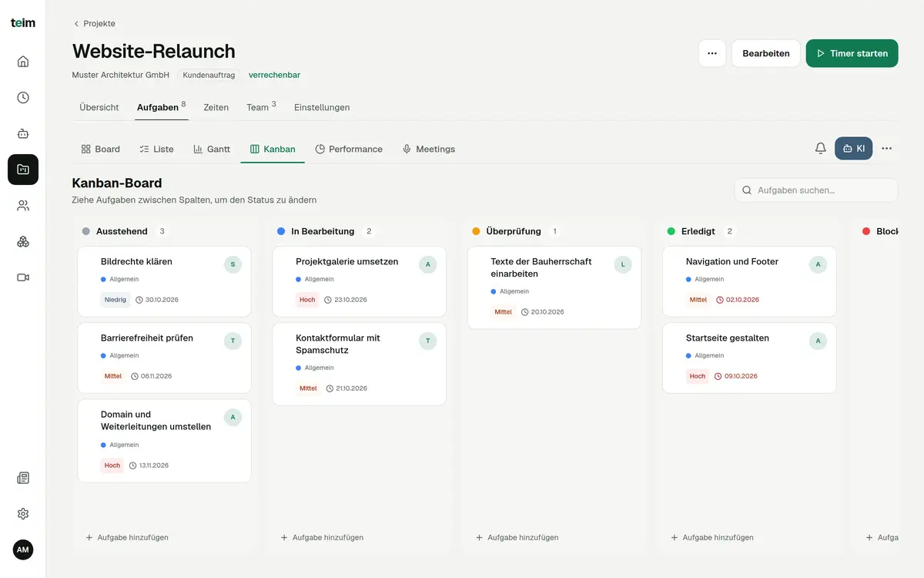Open the video camera sidebar icon

pyautogui.click(x=23, y=277)
